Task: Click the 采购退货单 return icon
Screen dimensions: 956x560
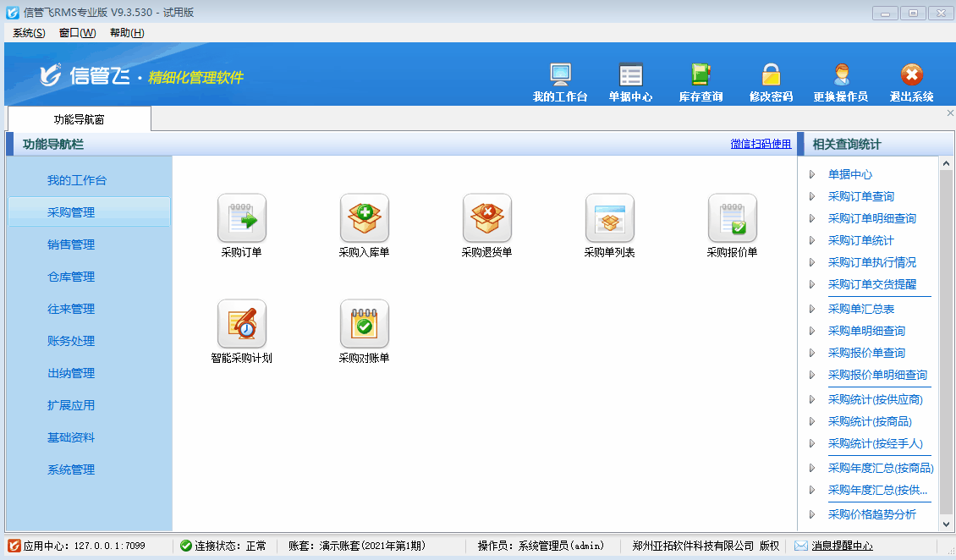Action: 487,218
